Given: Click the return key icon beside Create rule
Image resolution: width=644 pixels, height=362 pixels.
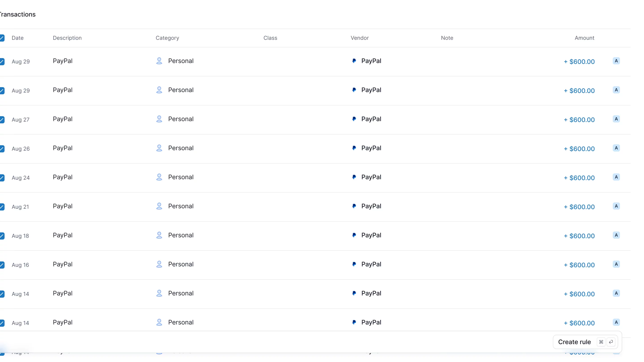Looking at the screenshot, I should click(611, 342).
